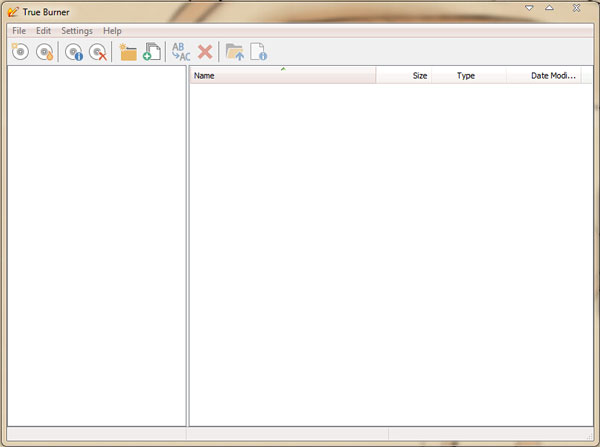Click the Erase Disc icon
This screenshot has width=600, height=447.
click(98, 52)
